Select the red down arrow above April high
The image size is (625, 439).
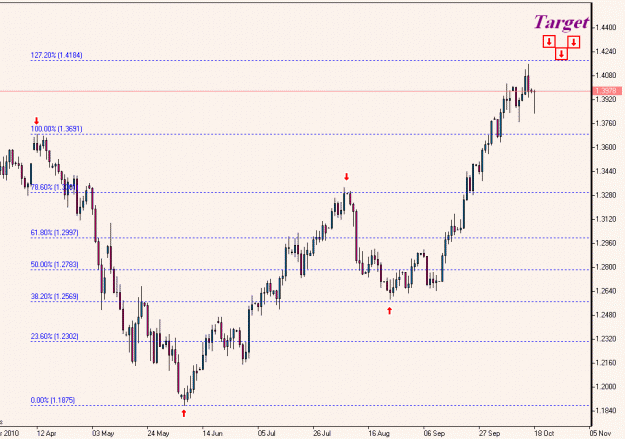[x=37, y=121]
